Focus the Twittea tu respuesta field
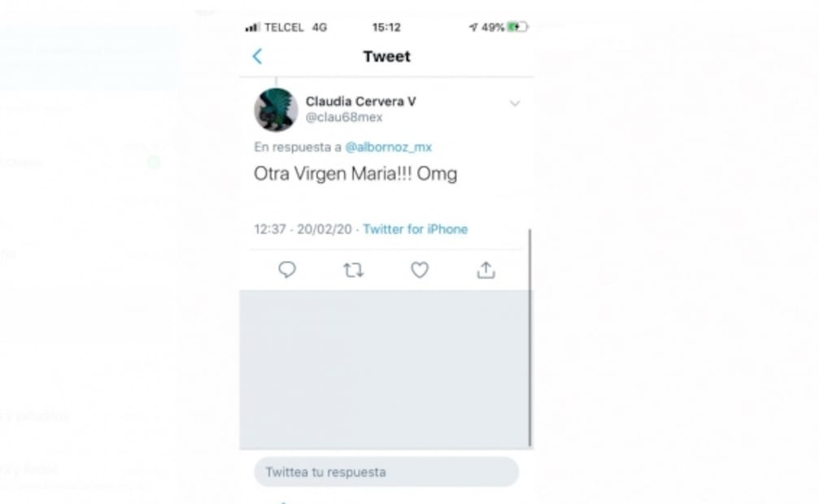Viewport: 819px width, 504px height. (x=386, y=472)
